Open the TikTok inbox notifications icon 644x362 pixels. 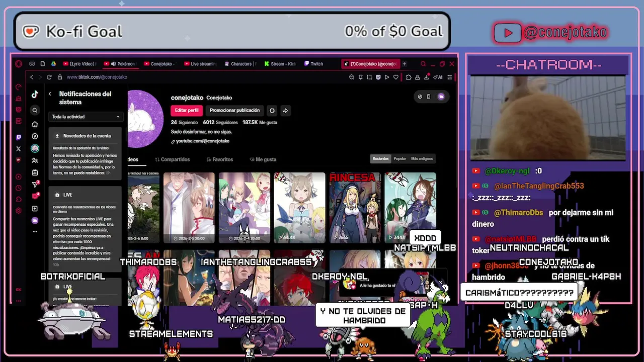[35, 196]
